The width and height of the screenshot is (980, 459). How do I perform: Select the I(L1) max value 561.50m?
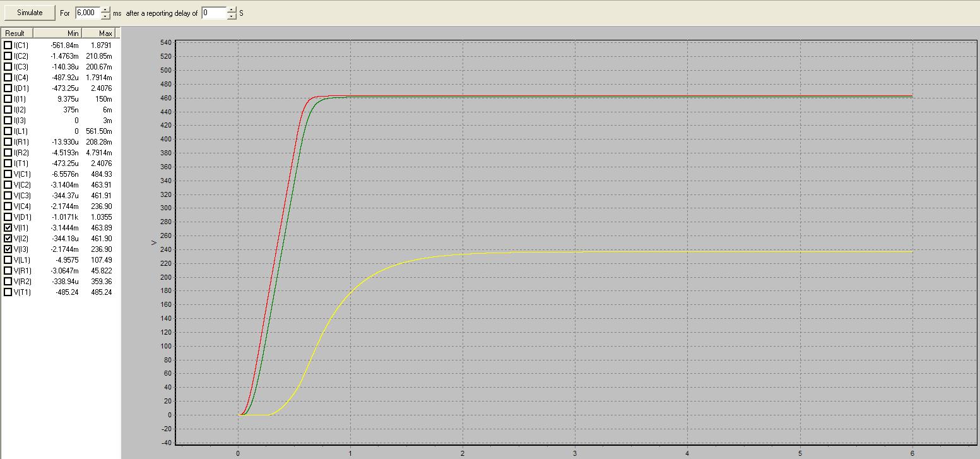tap(99, 131)
